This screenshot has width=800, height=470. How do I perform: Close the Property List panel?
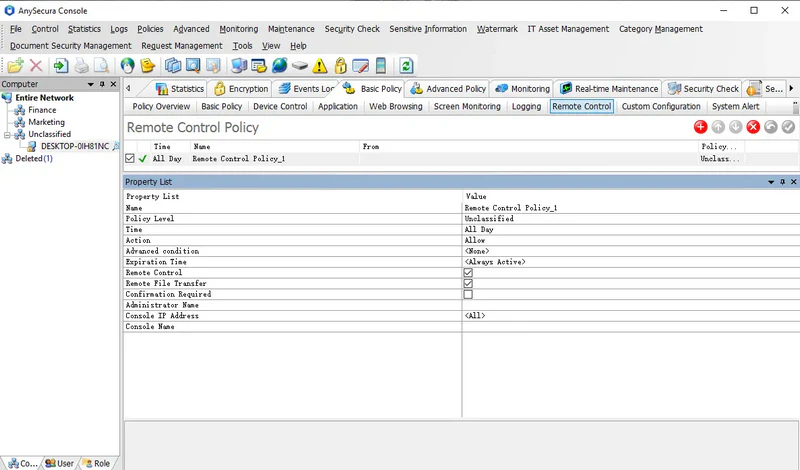click(x=793, y=182)
